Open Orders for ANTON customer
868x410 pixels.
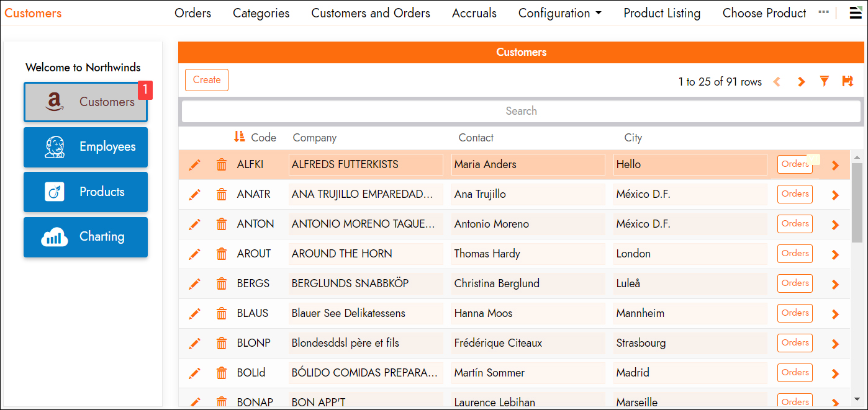coord(795,223)
